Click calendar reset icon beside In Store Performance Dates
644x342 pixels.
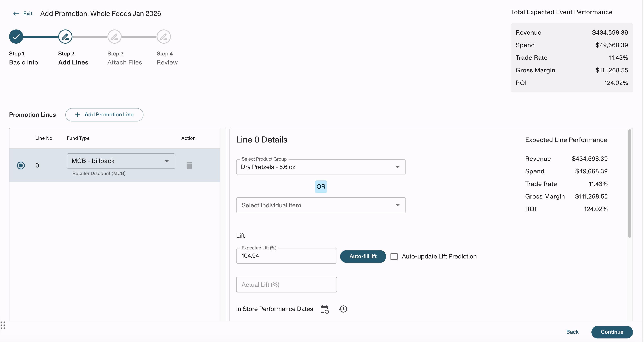point(325,309)
